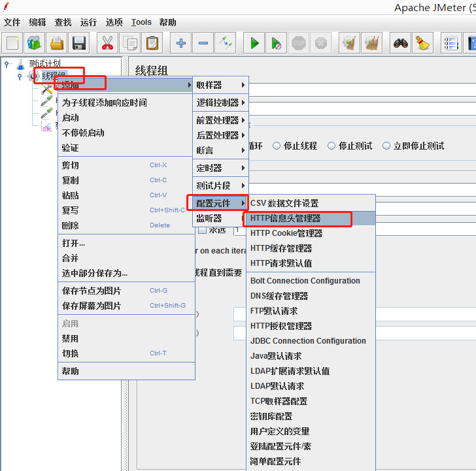Open the 查找 menu
This screenshot has height=471, width=476.
click(63, 22)
